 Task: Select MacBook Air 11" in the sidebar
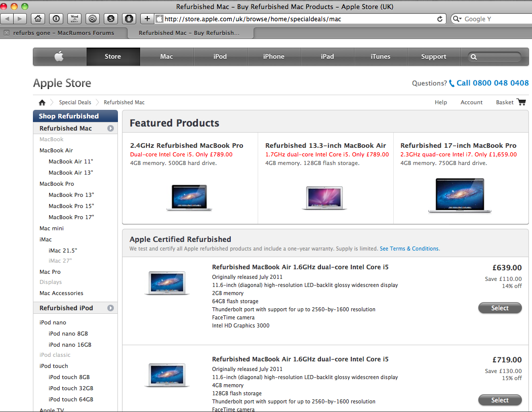[70, 161]
